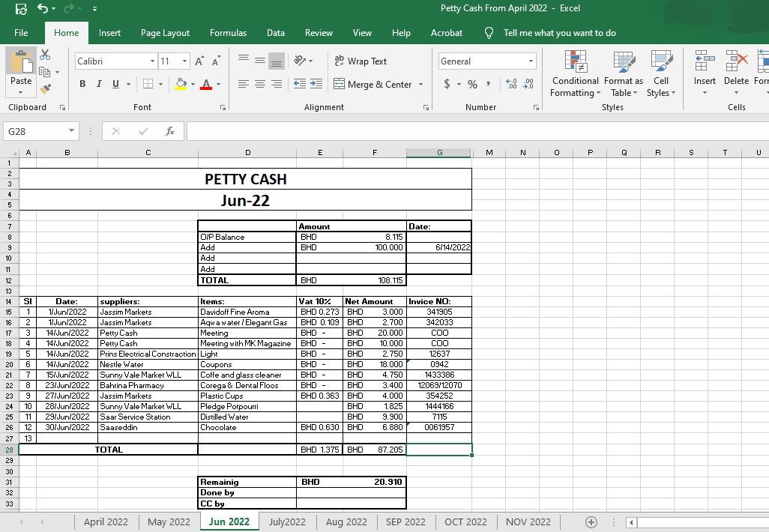
Task: Click the Save icon in title bar
Action: [20, 8]
